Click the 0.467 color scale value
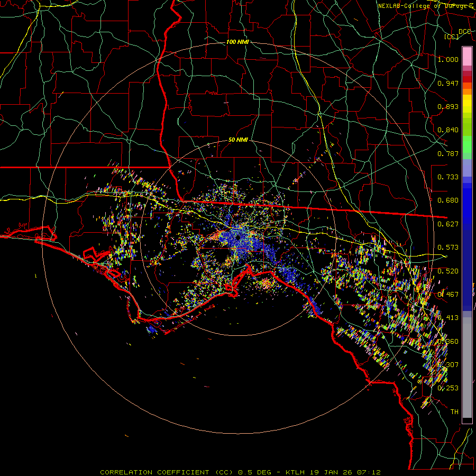The width and height of the screenshot is (476, 476). tap(448, 295)
